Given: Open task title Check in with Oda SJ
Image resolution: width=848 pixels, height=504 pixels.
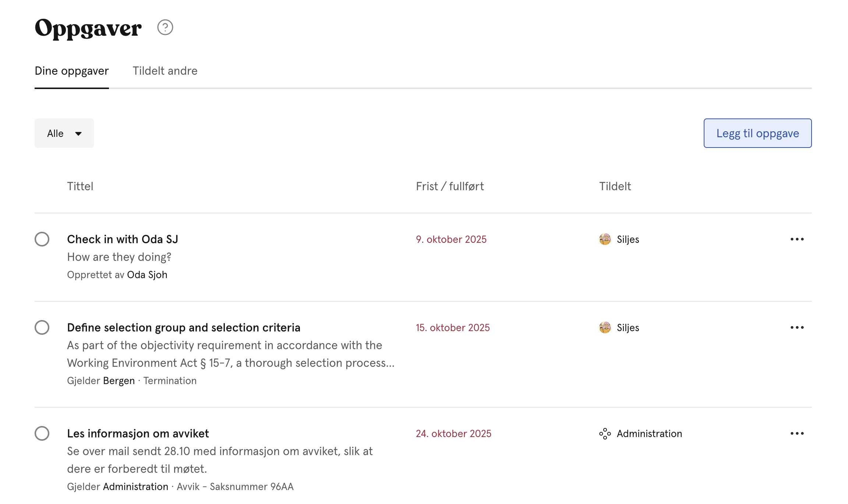Looking at the screenshot, I should (x=123, y=239).
